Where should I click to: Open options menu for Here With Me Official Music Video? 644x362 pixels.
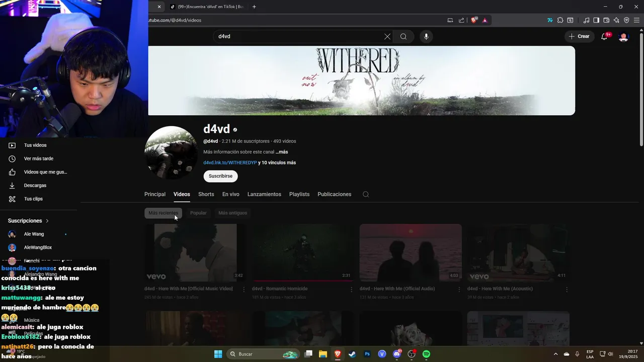pyautogui.click(x=244, y=290)
